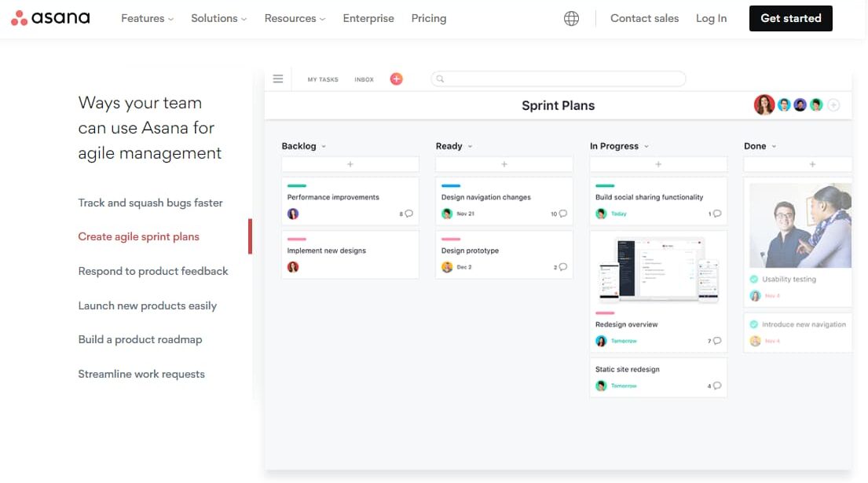868x483 pixels.
Task: Add a card to the Backlog column
Action: [x=350, y=164]
